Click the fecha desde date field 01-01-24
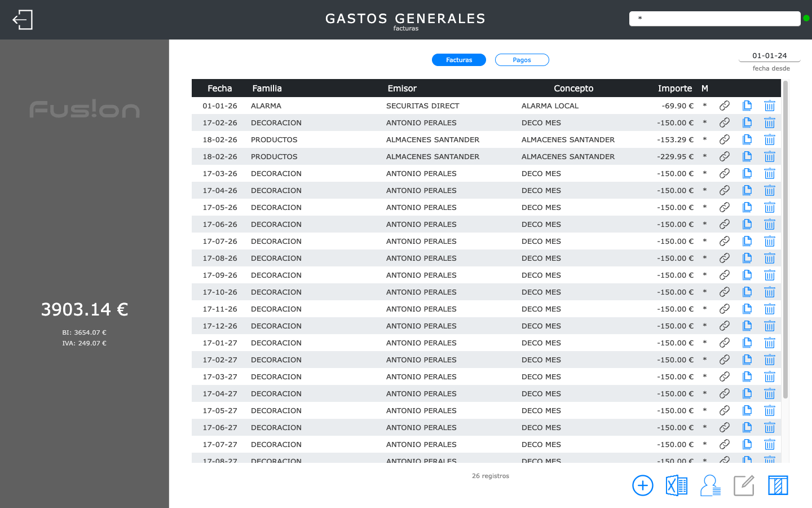812x508 pixels. (770, 55)
